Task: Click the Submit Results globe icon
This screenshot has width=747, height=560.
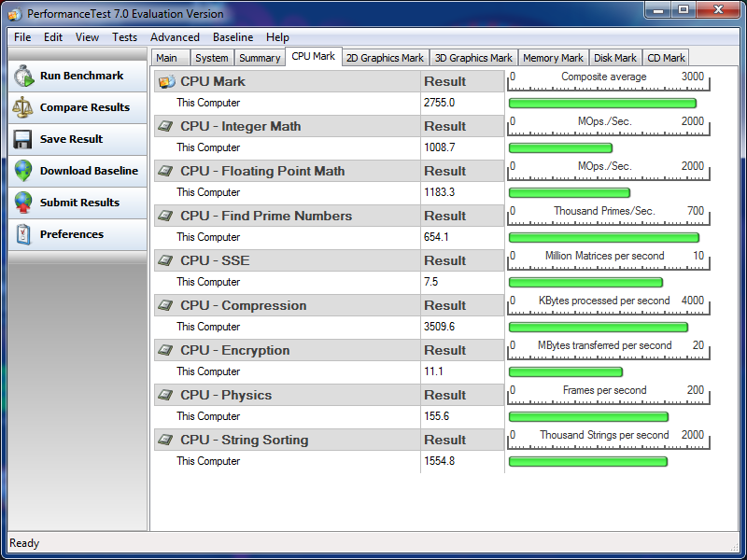Action: (22, 203)
